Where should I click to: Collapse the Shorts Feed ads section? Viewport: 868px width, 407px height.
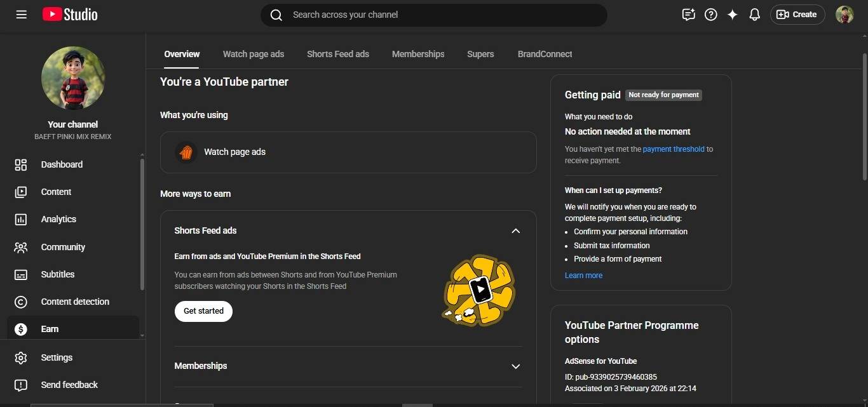(515, 230)
